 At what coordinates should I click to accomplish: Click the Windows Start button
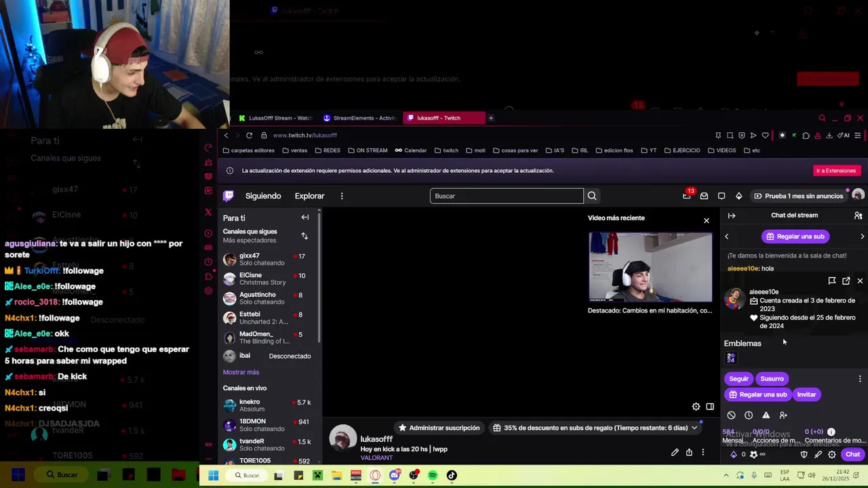(x=213, y=476)
